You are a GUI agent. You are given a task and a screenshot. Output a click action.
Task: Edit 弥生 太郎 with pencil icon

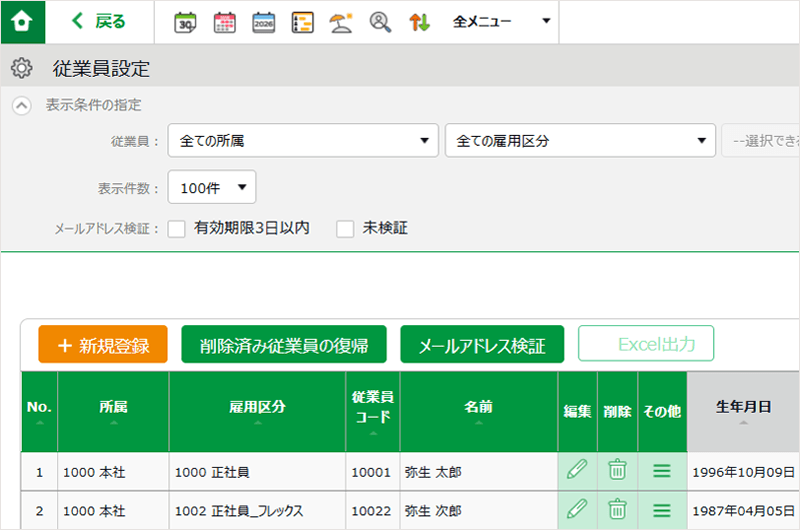[577, 470]
